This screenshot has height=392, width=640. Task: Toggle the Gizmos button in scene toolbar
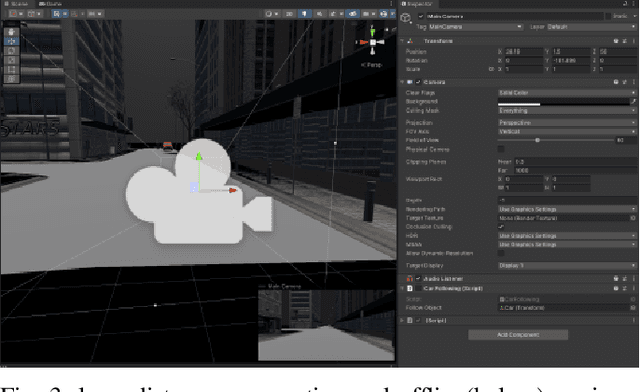[x=383, y=14]
